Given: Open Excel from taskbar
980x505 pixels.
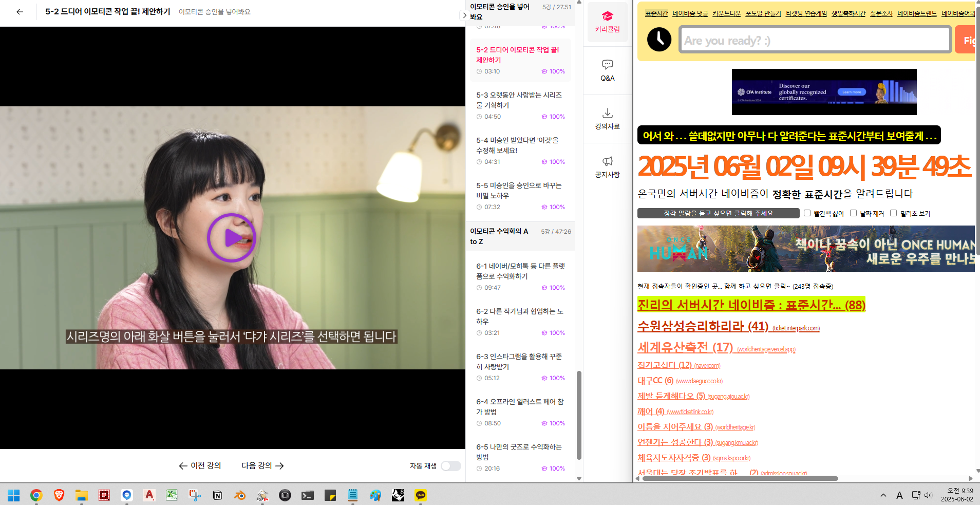Looking at the screenshot, I should tap(172, 495).
